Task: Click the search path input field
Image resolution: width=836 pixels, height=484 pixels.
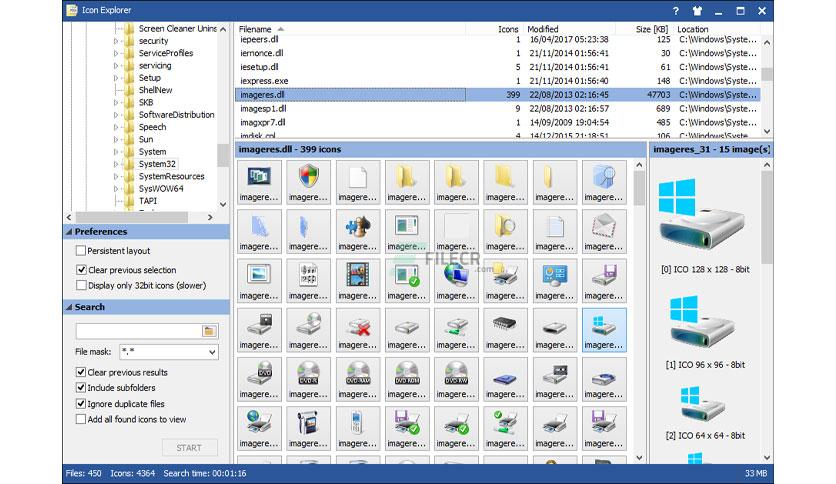Action: 138,331
